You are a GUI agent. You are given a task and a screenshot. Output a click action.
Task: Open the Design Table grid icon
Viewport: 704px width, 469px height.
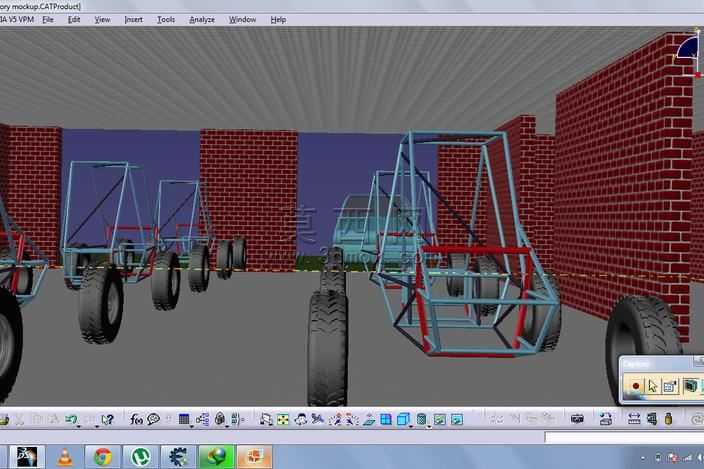coord(184,419)
